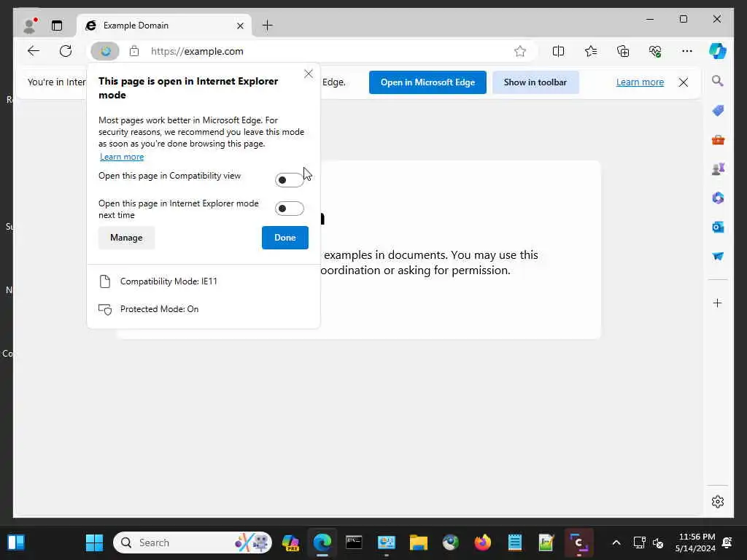This screenshot has width=747, height=560.
Task: Open sidebar Shopping tag
Action: pyautogui.click(x=718, y=111)
